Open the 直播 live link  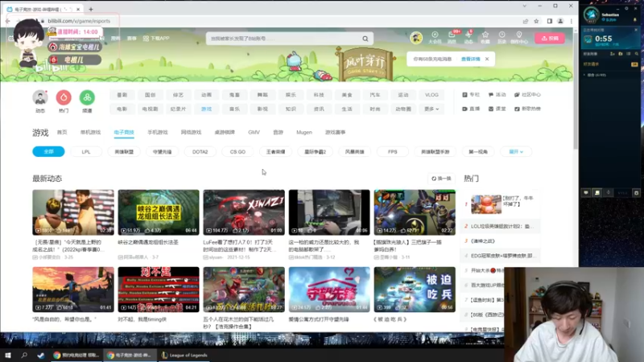coord(471,109)
